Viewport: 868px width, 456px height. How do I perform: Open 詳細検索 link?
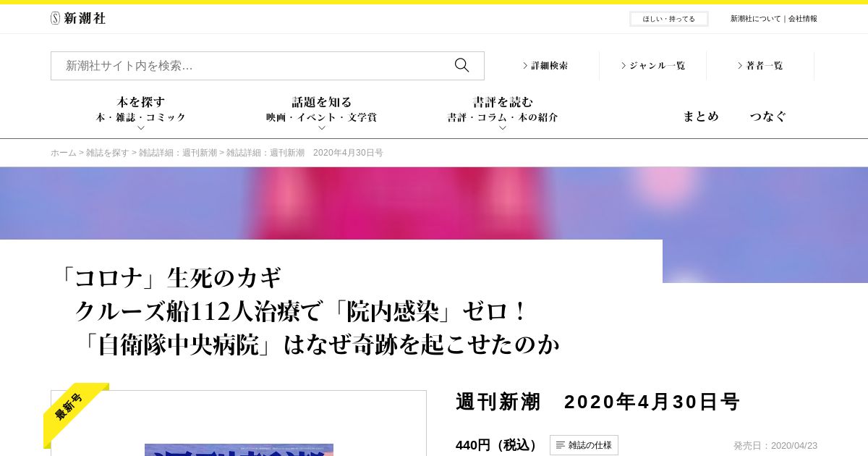click(545, 66)
